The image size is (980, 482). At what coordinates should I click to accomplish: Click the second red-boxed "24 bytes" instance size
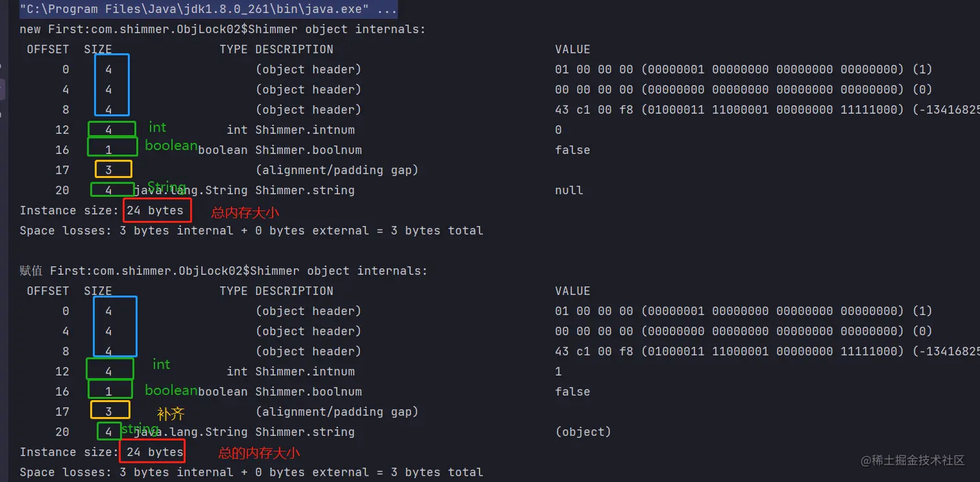click(x=155, y=452)
